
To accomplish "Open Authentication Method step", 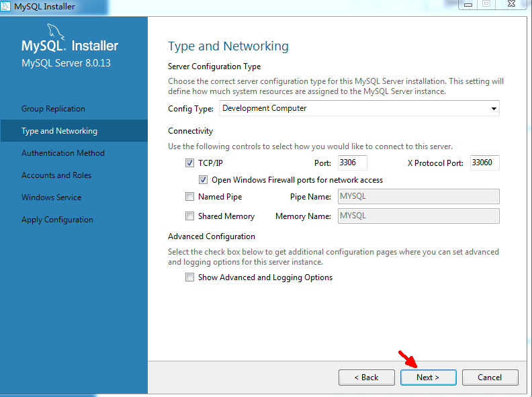I will (63, 153).
